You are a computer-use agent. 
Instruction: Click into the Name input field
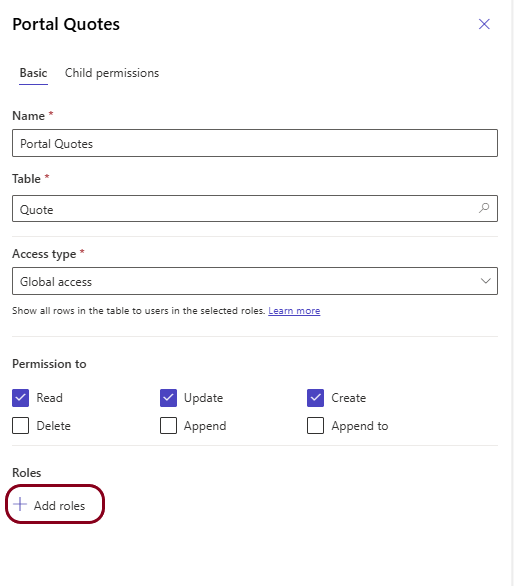click(x=255, y=143)
